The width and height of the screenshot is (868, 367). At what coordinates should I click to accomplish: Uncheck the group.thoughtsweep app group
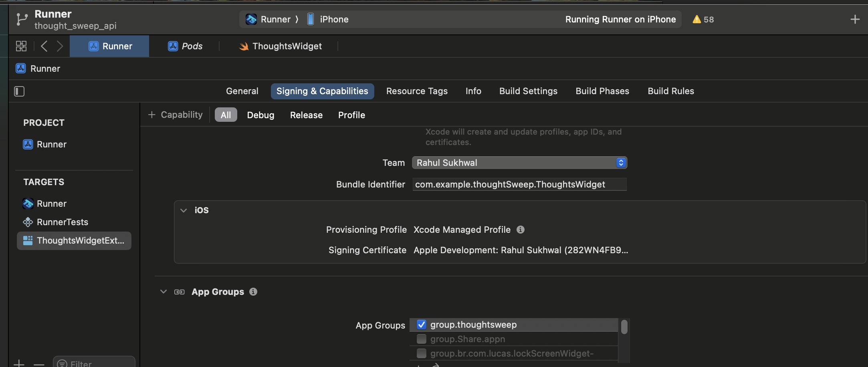[421, 325]
